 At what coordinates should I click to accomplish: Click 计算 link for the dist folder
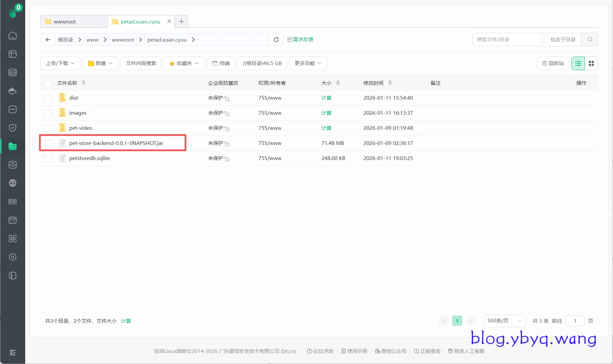coord(326,98)
